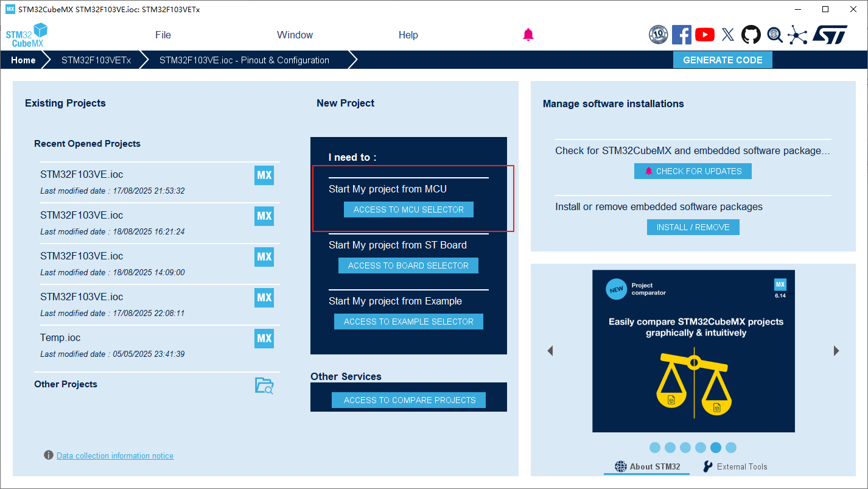
Task: Show next banner with right arrow
Action: 836,351
